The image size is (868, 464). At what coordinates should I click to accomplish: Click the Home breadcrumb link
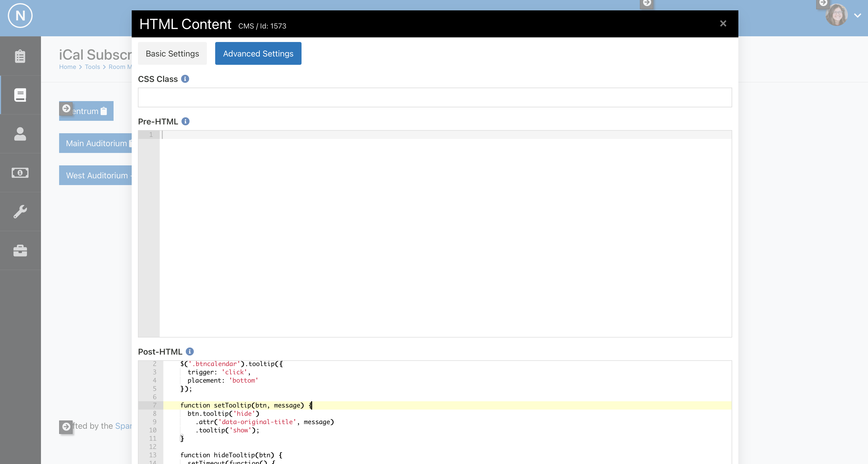67,67
